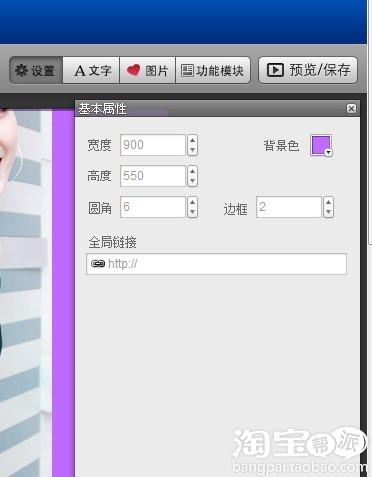Click the 圆角 corner radius field
372x477 pixels.
[153, 207]
